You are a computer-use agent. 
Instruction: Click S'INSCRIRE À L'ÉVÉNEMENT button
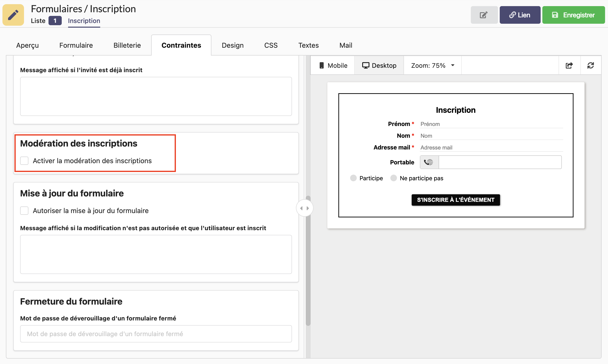click(456, 200)
